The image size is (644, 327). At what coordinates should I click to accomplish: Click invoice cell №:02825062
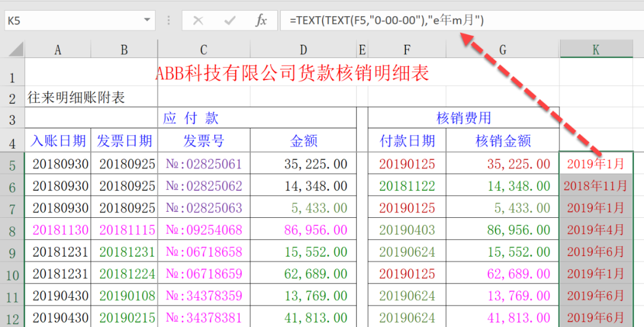coord(204,186)
